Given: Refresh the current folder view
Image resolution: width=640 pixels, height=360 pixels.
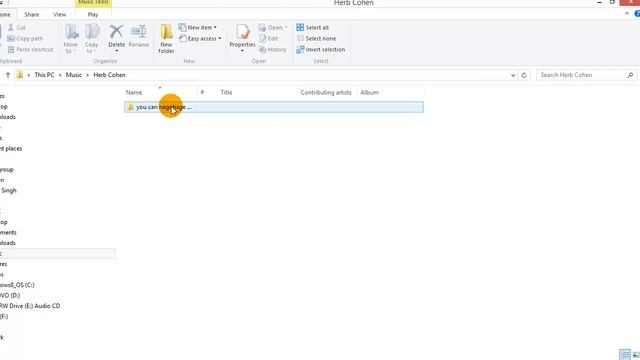Looking at the screenshot, I should [x=524, y=76].
